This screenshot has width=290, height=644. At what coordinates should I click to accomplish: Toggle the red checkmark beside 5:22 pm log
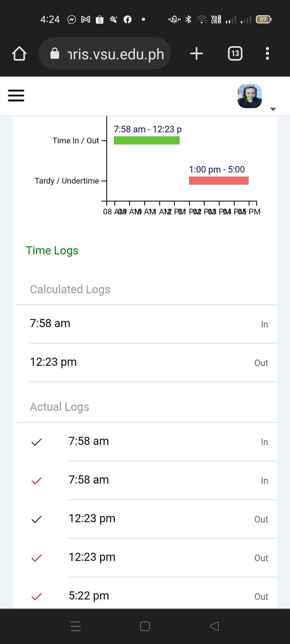click(x=37, y=597)
